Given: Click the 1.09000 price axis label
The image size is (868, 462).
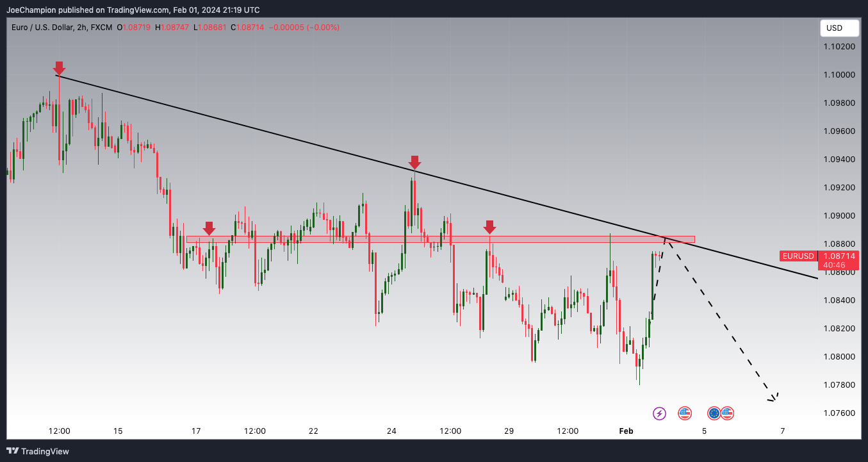Looking at the screenshot, I should 839,216.
